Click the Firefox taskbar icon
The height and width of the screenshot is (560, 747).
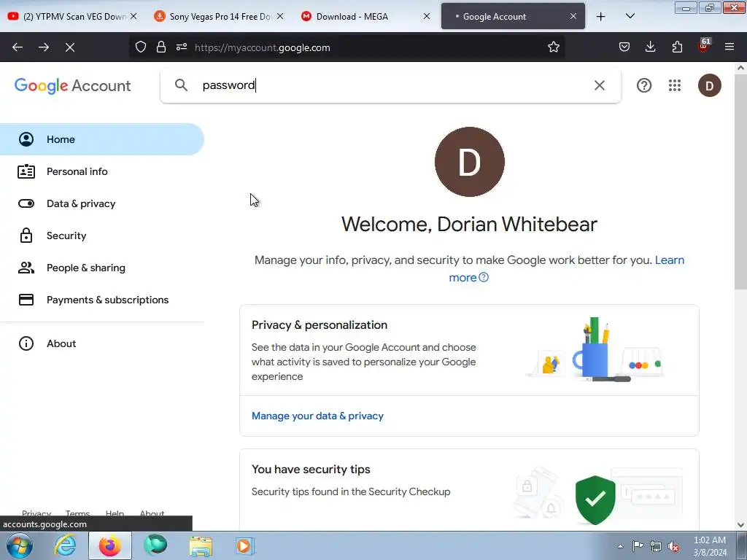pos(110,545)
